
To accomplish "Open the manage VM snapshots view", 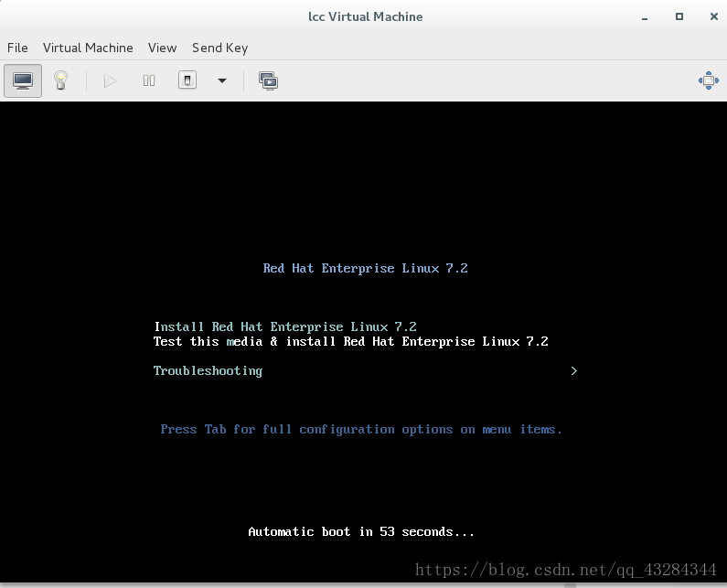I will tap(269, 81).
